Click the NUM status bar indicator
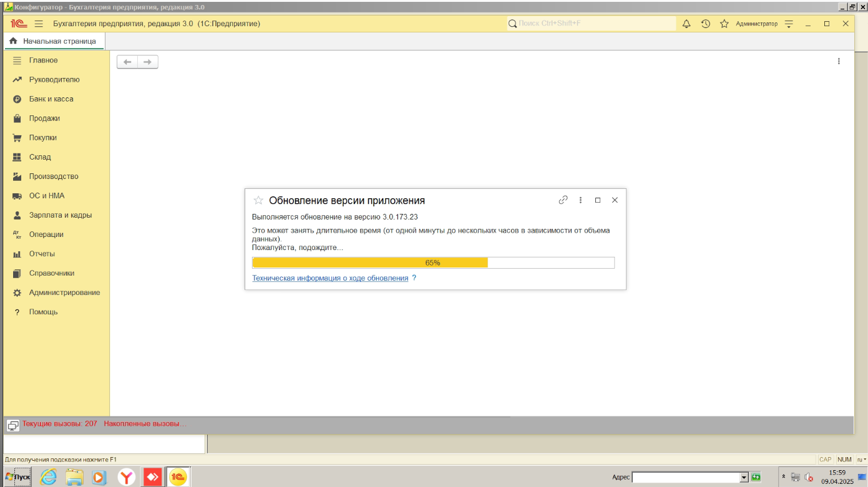The width and height of the screenshot is (868, 487). [x=844, y=460]
